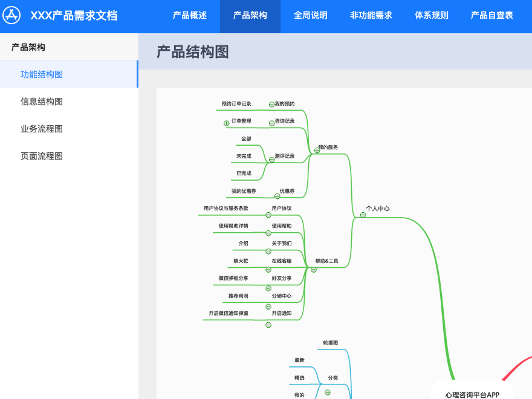Click the app logo icon in header
Screen dimensions: 532x399
[x=11, y=15]
